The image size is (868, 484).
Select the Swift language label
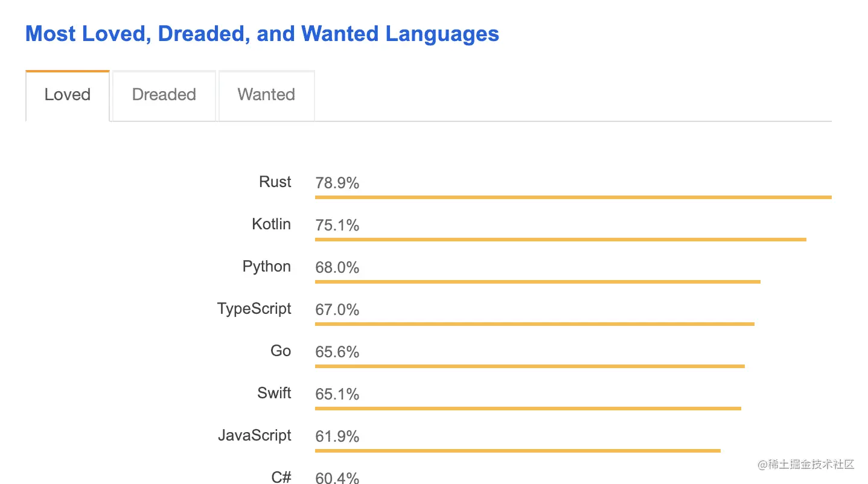coord(274,393)
